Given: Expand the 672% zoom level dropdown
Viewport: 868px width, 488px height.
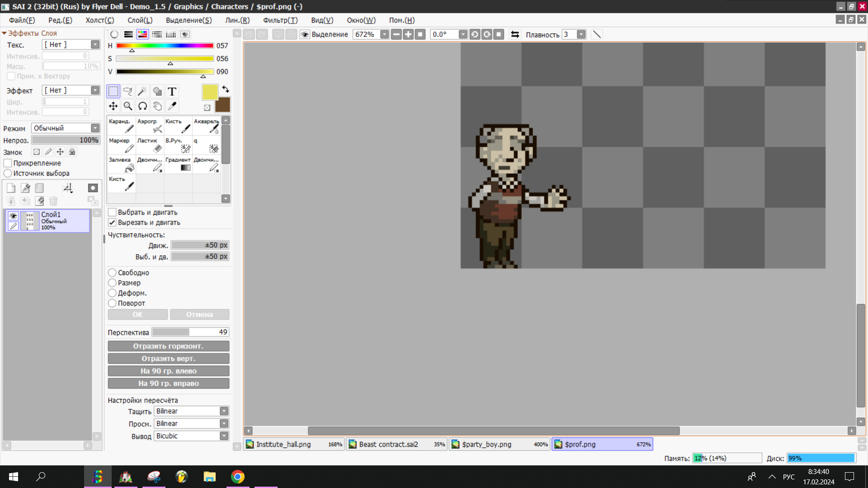Looking at the screenshot, I should click(x=384, y=34).
